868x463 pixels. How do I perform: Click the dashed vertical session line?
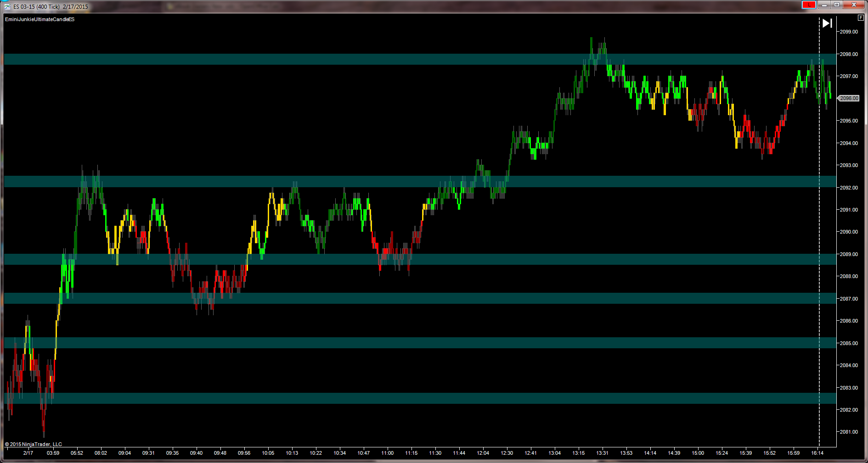[x=819, y=229]
